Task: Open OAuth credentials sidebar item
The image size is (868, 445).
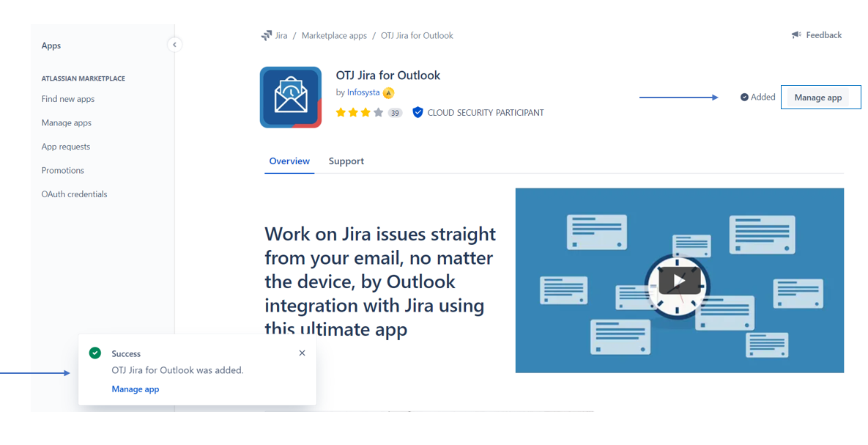Action: (74, 194)
